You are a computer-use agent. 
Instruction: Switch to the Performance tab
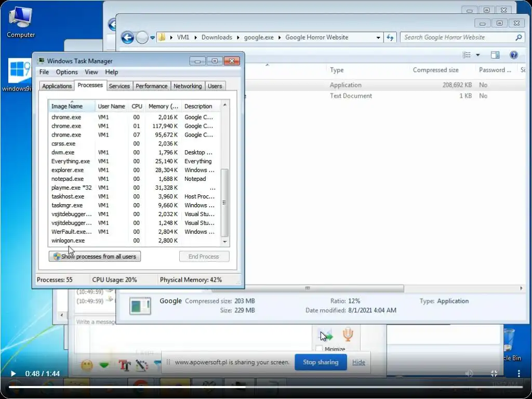(x=151, y=86)
